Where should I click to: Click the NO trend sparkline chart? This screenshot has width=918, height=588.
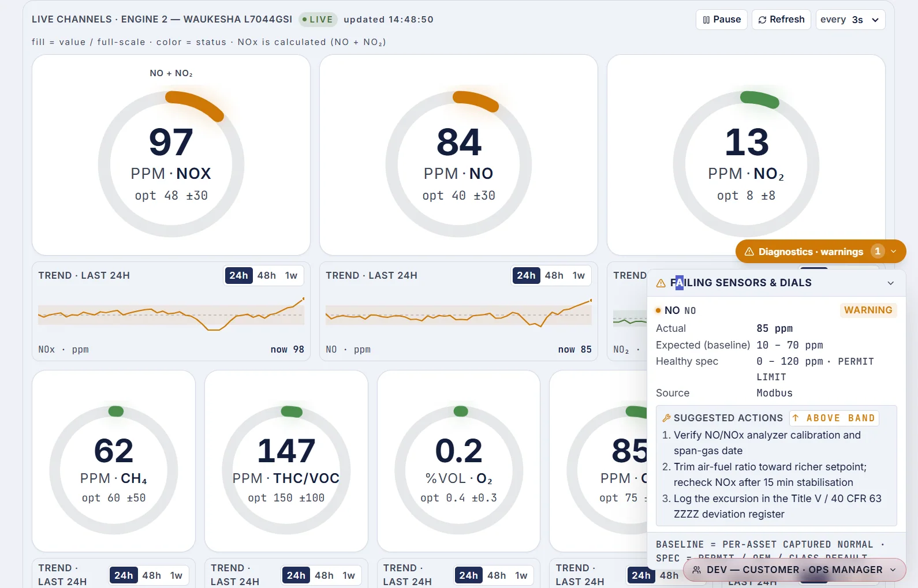(x=458, y=314)
